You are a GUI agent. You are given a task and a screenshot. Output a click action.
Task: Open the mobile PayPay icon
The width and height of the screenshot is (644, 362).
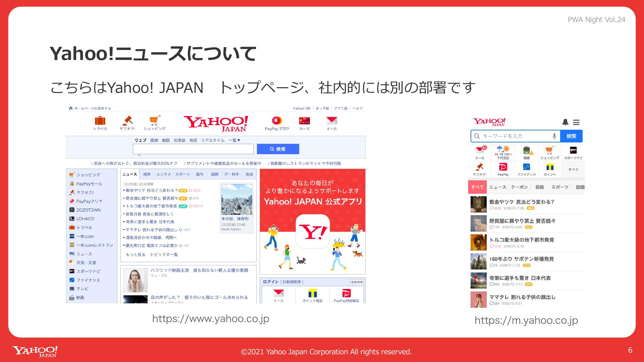point(503,167)
